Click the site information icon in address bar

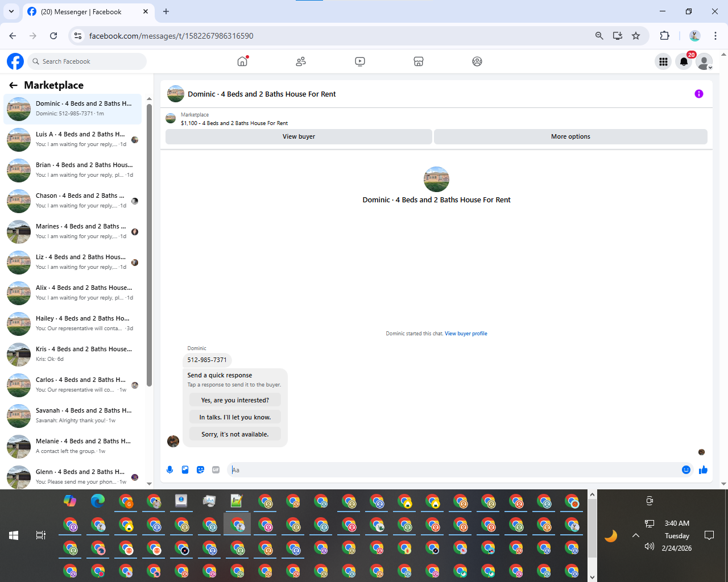78,36
